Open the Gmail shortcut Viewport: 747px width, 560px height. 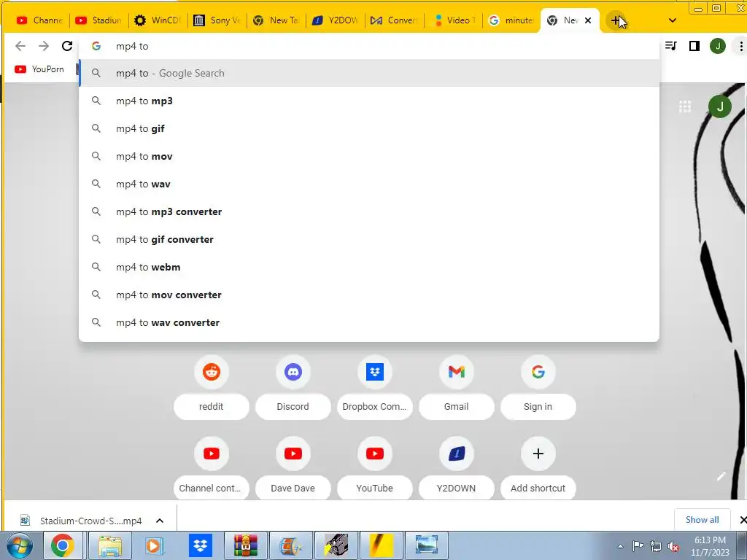point(457,388)
